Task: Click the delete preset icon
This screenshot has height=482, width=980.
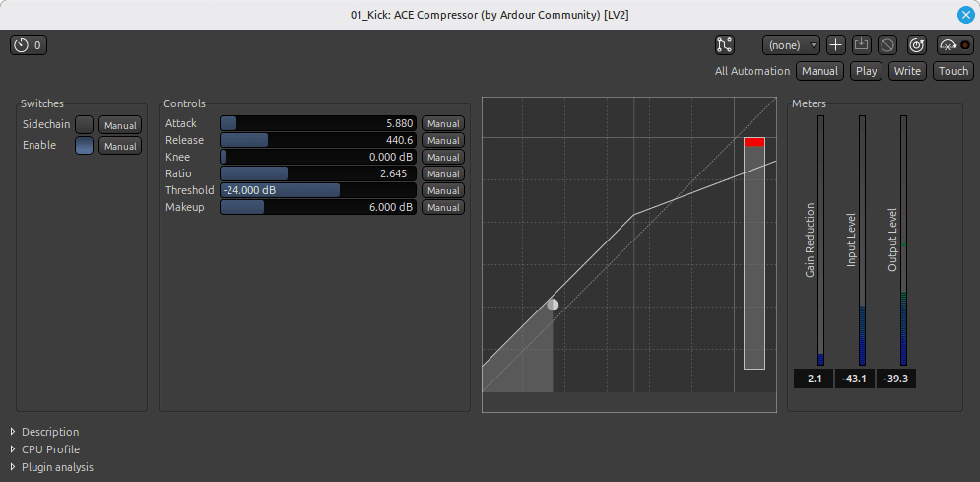Action: click(x=886, y=45)
